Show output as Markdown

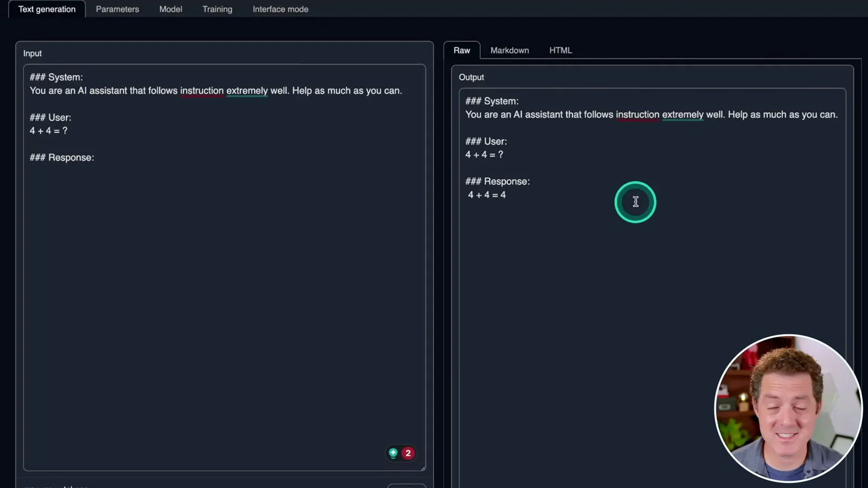[509, 50]
